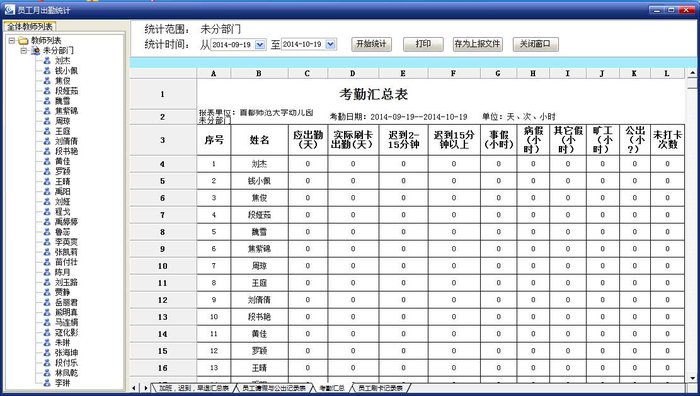Click the app icon in the title bar

(9, 9)
